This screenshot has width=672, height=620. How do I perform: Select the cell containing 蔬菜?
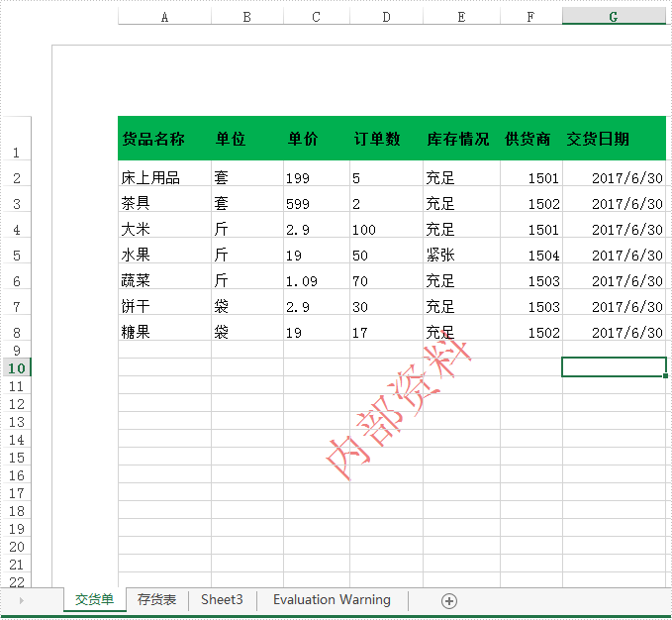click(x=164, y=276)
